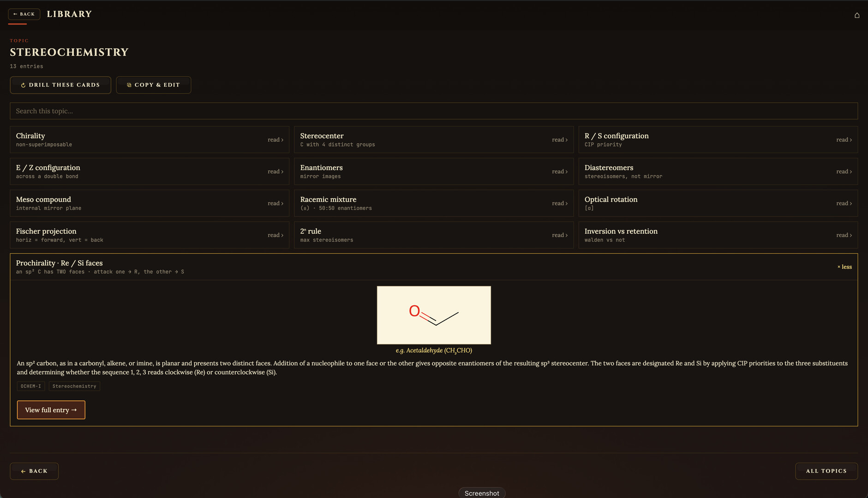Select the OCHEM-I tag
This screenshot has height=498, width=868.
click(x=31, y=386)
